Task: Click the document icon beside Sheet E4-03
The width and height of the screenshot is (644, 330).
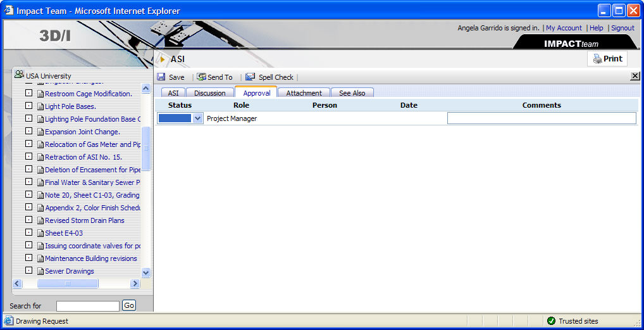Action: (40, 233)
